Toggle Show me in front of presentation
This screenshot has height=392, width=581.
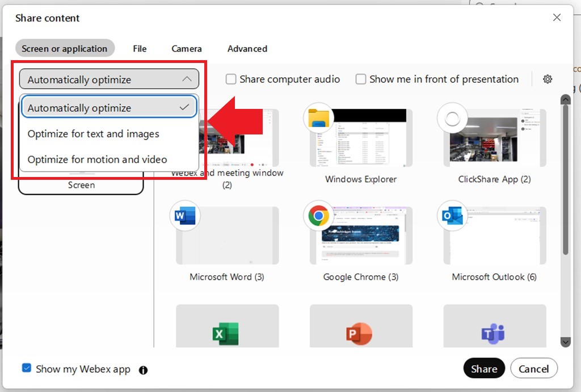pyautogui.click(x=361, y=79)
